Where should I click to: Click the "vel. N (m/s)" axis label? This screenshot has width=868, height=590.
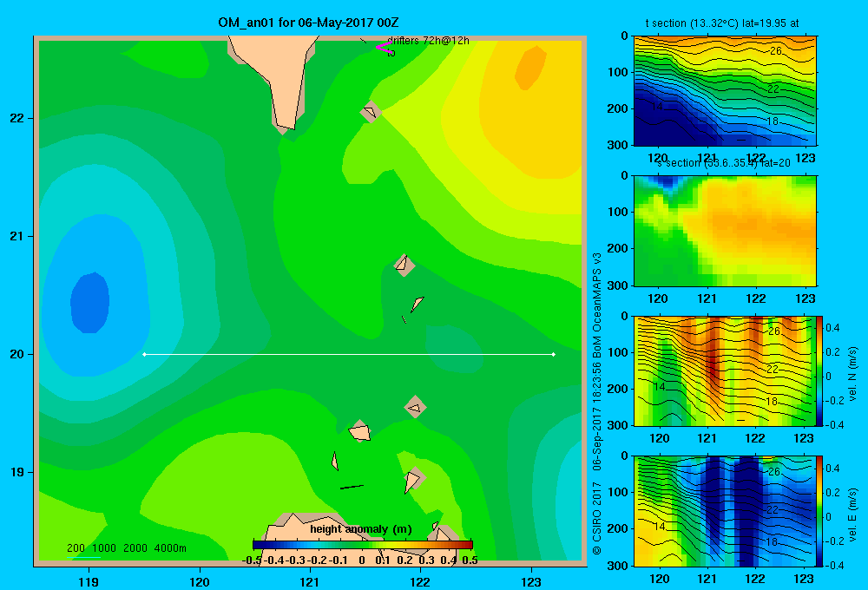(x=853, y=374)
